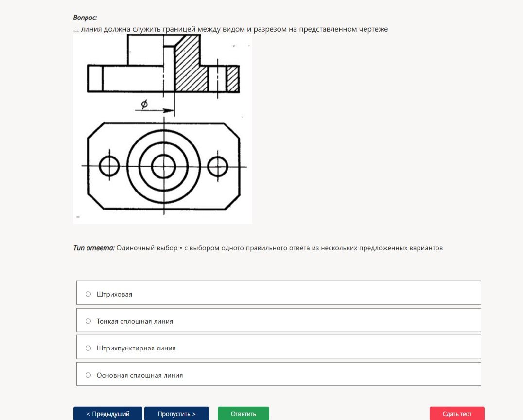
Task: Click the left small hole circle in top view
Action: 109,166
